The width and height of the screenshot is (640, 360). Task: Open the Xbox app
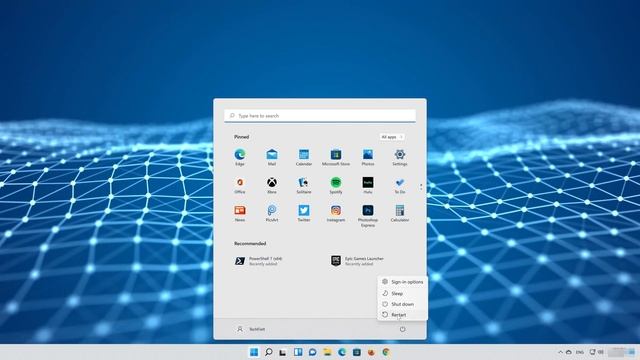(x=272, y=185)
